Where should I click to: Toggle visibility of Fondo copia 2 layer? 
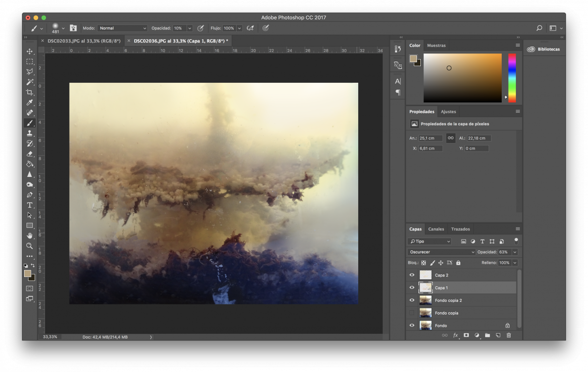412,300
